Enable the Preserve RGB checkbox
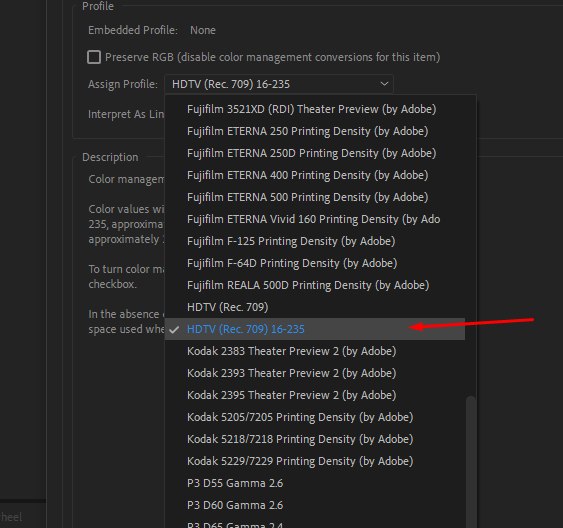563x528 pixels. click(94, 57)
